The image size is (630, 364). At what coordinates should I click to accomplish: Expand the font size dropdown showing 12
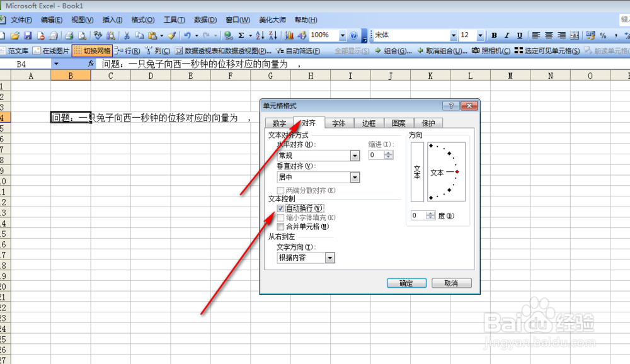click(480, 35)
